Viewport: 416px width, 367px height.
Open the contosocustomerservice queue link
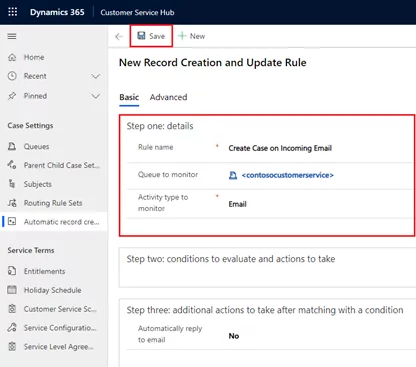click(288, 175)
